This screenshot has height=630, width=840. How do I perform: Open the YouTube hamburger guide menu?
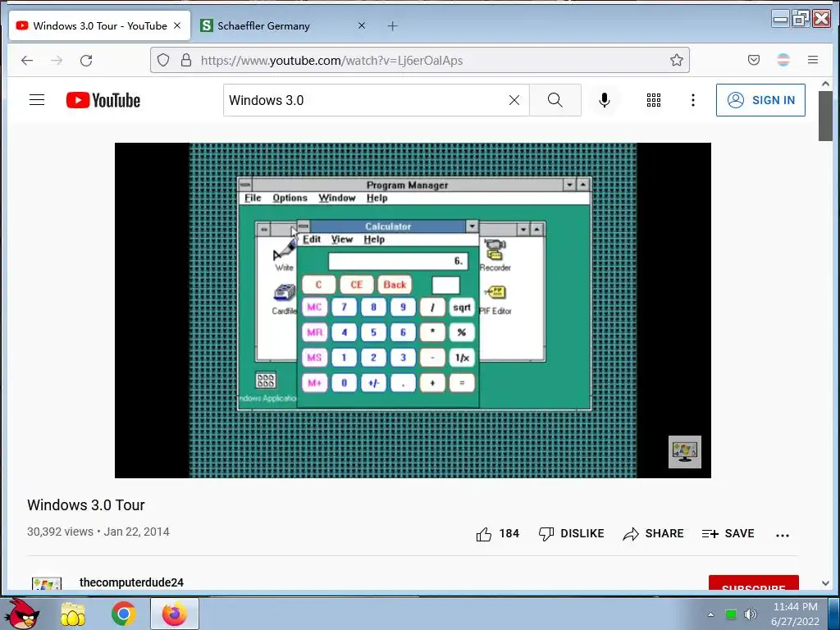coord(37,100)
